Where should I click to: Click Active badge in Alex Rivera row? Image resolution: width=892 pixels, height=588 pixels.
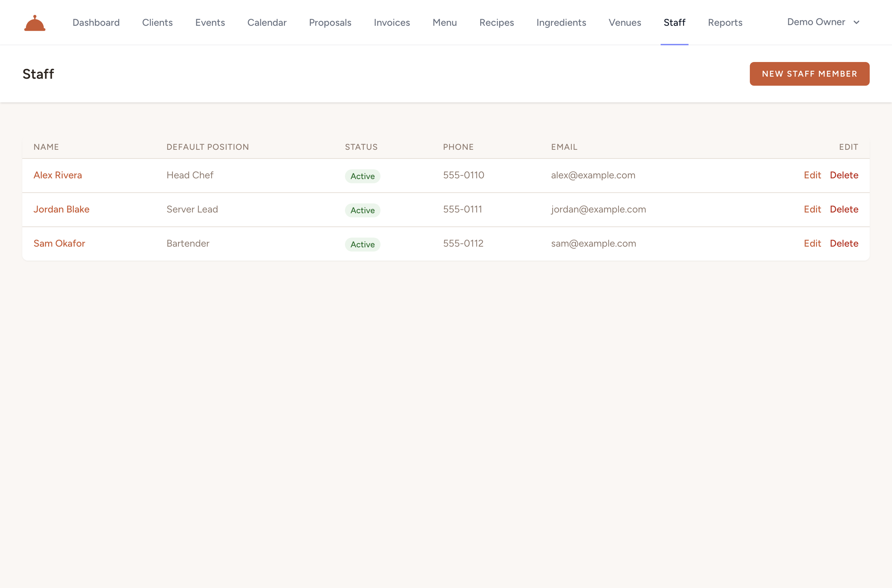(x=362, y=176)
